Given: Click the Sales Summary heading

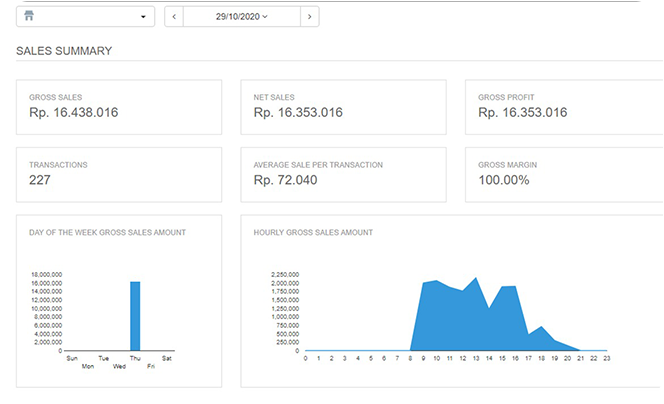Looking at the screenshot, I should pos(64,51).
